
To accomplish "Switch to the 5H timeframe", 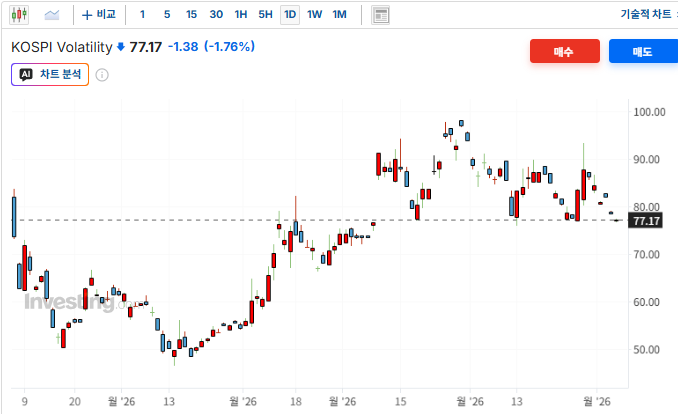I will click(265, 15).
